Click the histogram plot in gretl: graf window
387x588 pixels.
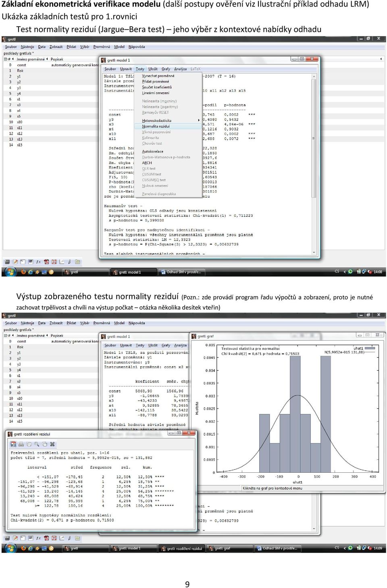(298, 409)
